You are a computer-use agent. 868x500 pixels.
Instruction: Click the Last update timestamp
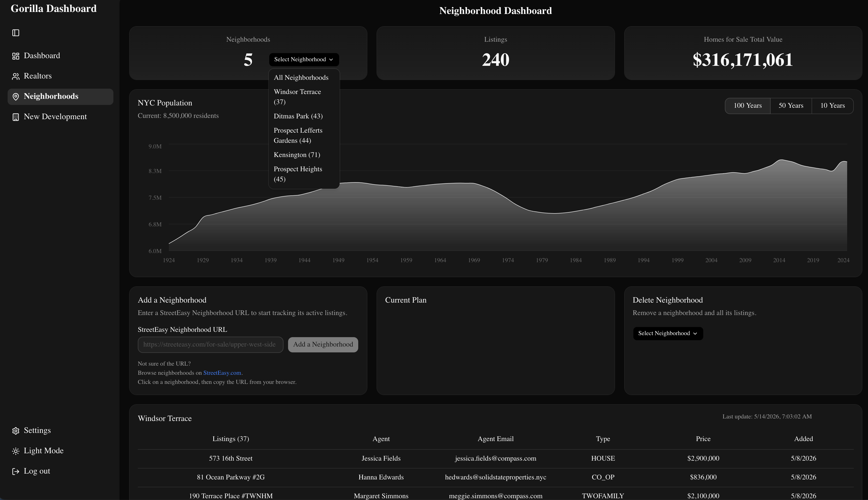point(767,417)
